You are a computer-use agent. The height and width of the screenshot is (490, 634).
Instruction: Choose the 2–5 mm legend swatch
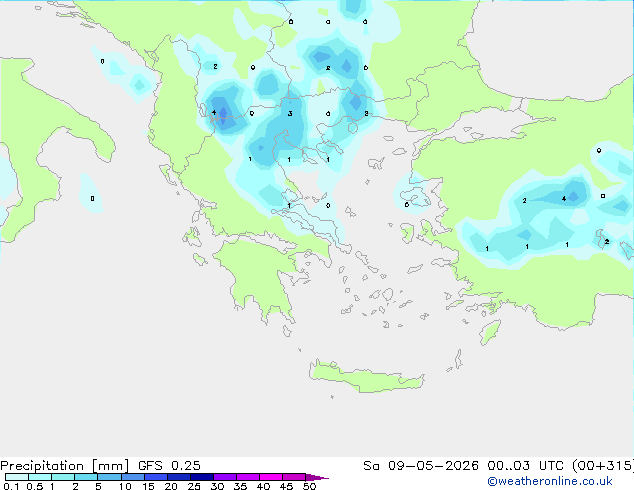click(86, 477)
